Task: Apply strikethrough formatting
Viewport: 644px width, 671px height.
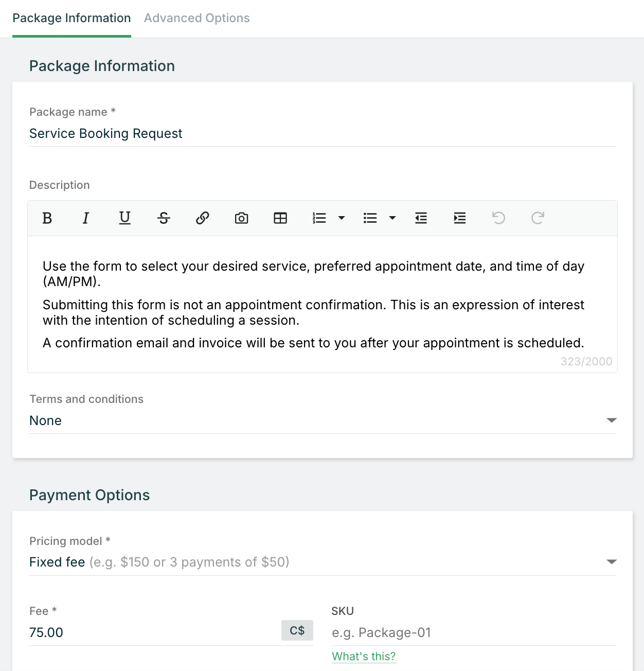Action: pos(164,218)
